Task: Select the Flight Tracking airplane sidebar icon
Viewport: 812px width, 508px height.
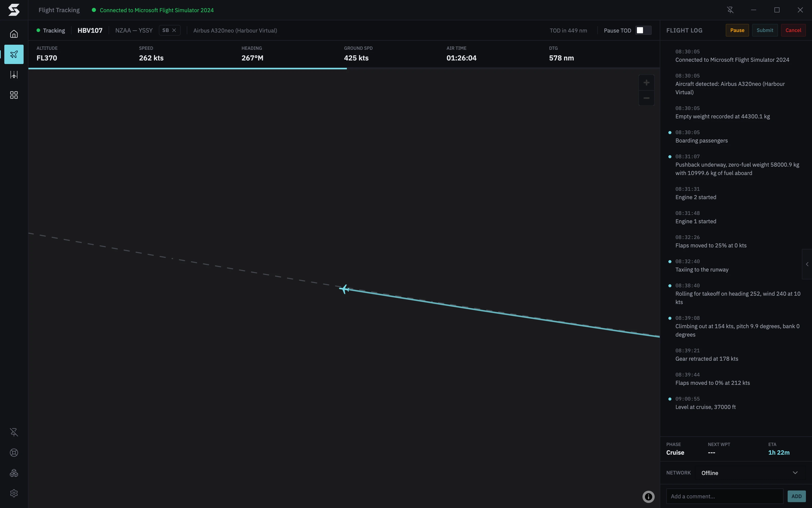Action: (x=14, y=54)
